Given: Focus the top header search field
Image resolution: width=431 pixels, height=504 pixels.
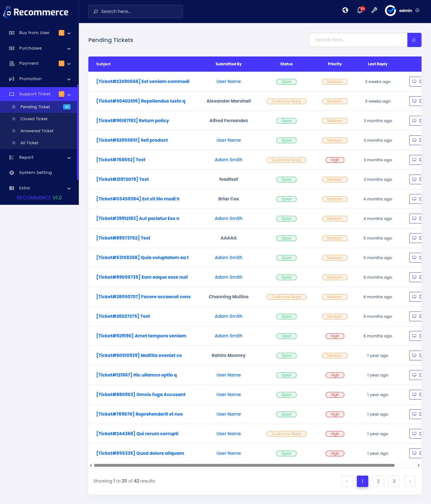Looking at the screenshot, I should coord(136,11).
